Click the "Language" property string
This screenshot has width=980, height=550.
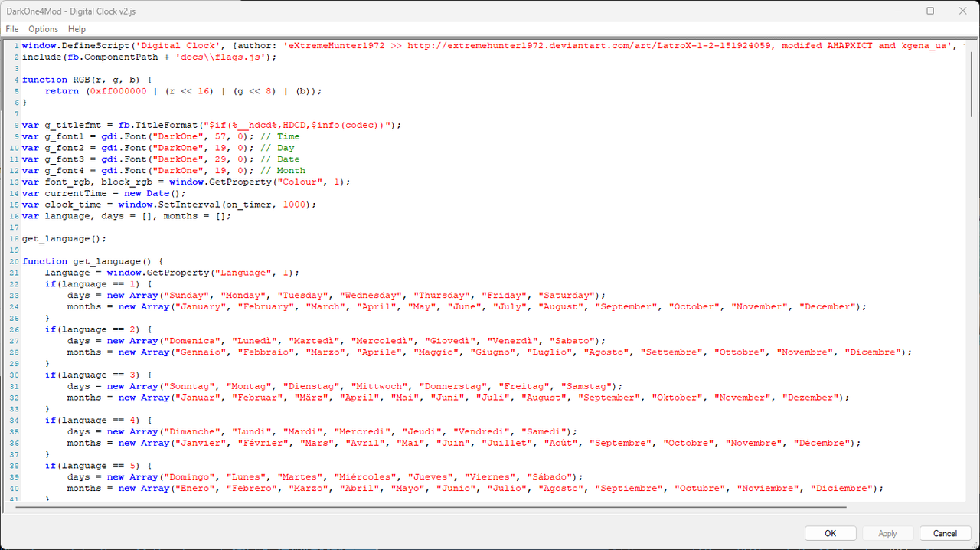click(243, 273)
